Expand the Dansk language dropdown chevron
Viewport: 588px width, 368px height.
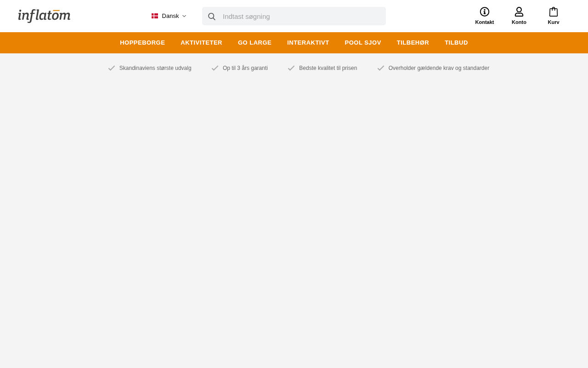184,16
